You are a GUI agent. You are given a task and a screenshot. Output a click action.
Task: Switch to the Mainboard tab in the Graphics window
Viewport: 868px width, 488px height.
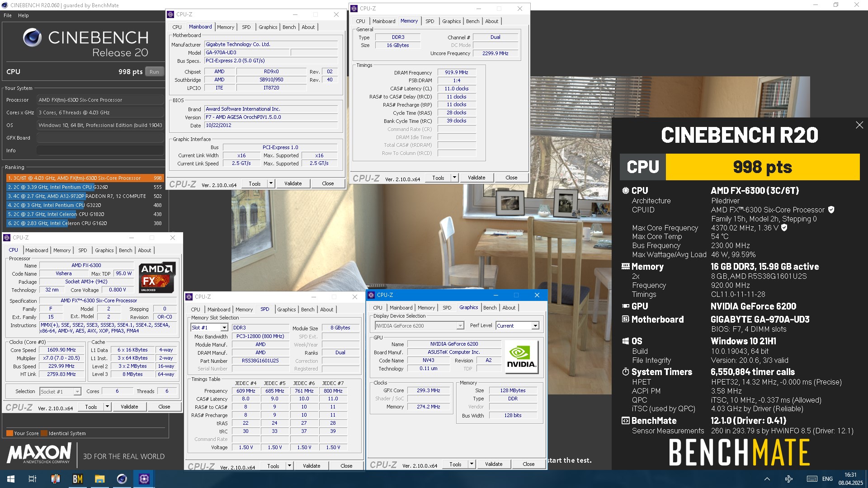pyautogui.click(x=401, y=308)
